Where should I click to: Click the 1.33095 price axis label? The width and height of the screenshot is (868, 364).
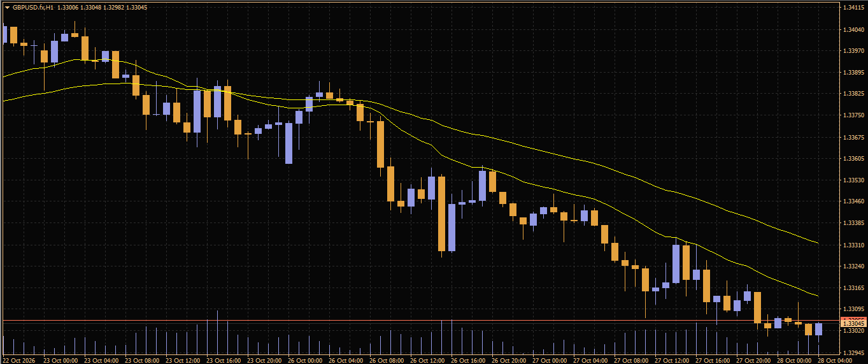click(853, 310)
